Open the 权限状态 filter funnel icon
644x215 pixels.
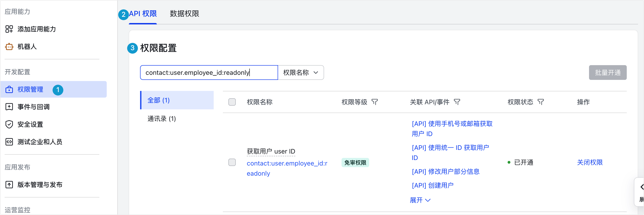[540, 102]
